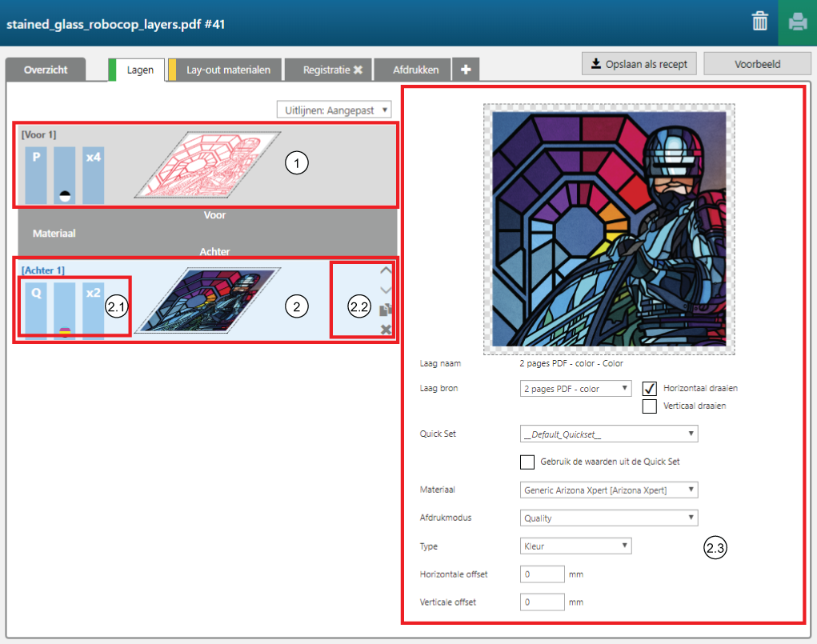This screenshot has height=644, width=817.
Task: Click the job title stained_glass_robocop_layers.pdf #41
Action: (x=116, y=25)
